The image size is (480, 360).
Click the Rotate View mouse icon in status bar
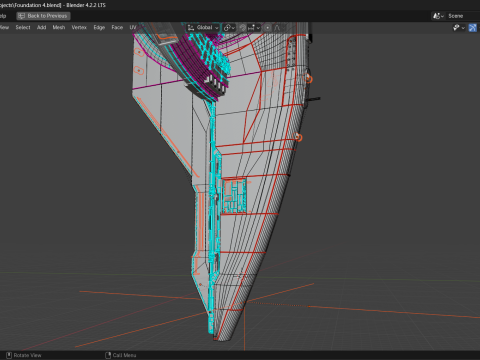[9, 355]
